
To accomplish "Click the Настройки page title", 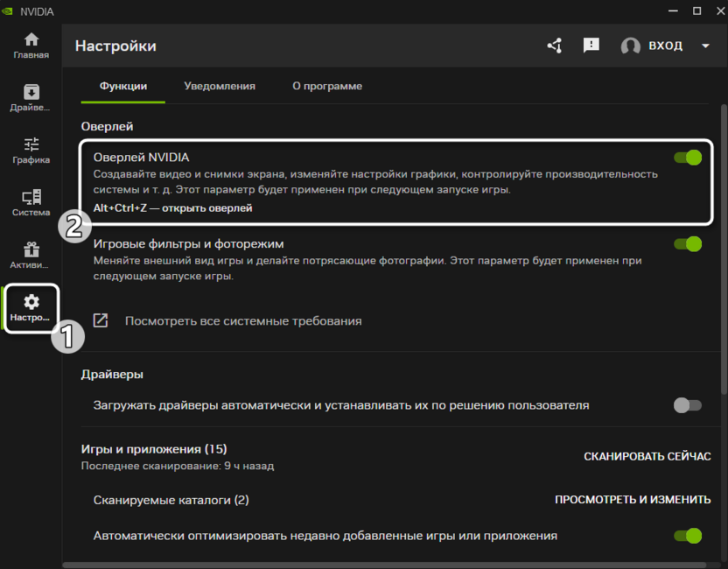I will (x=115, y=46).
